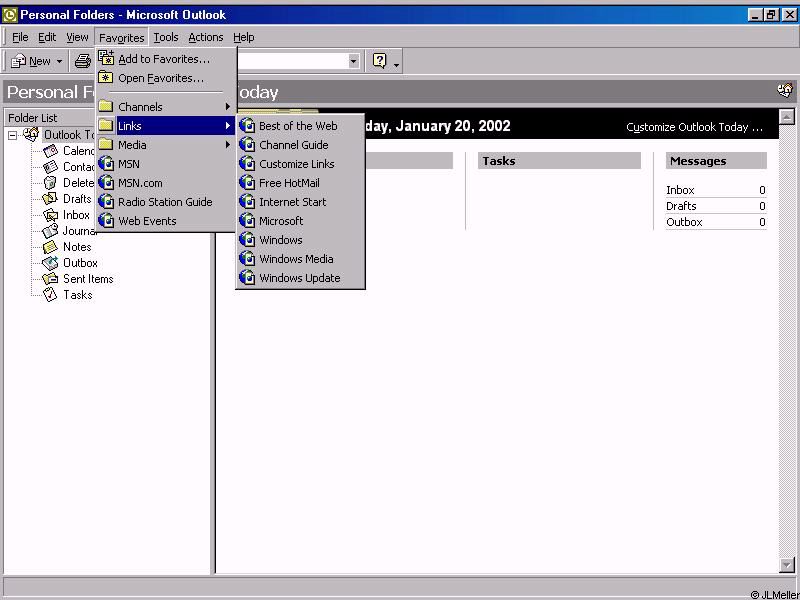The height and width of the screenshot is (600, 800).
Task: Choose Customize Links from the submenu
Action: point(300,164)
